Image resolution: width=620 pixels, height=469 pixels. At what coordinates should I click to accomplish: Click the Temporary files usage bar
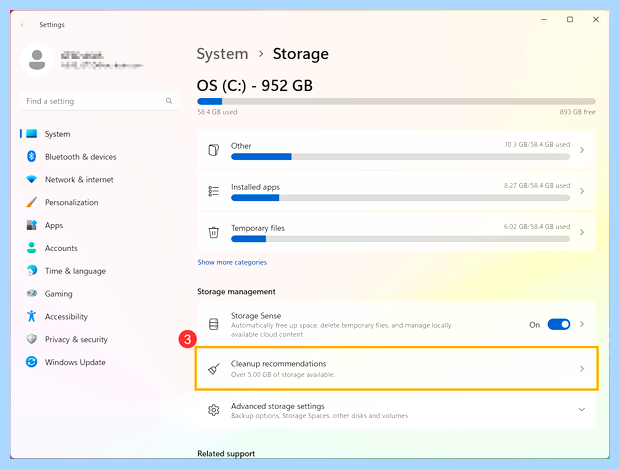click(400, 239)
